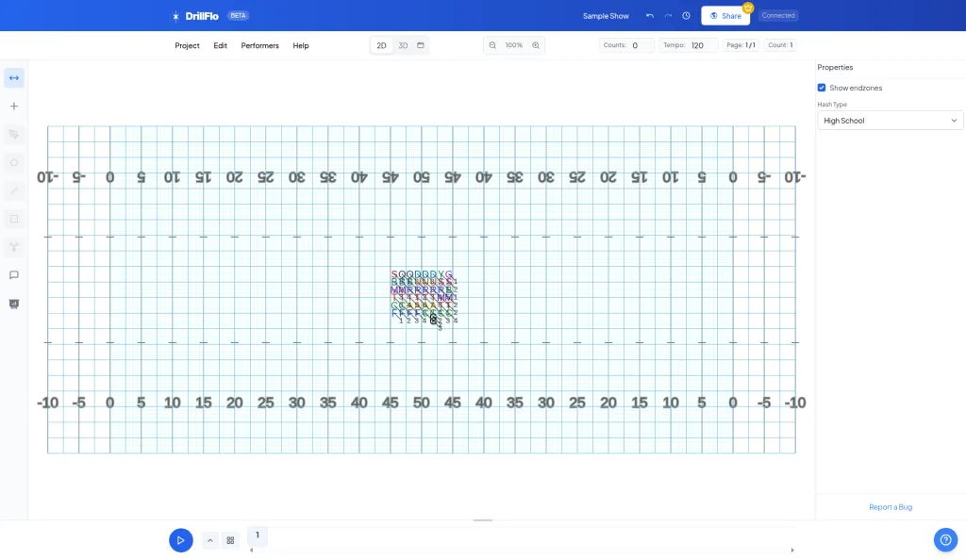Click the Share button

click(x=725, y=16)
